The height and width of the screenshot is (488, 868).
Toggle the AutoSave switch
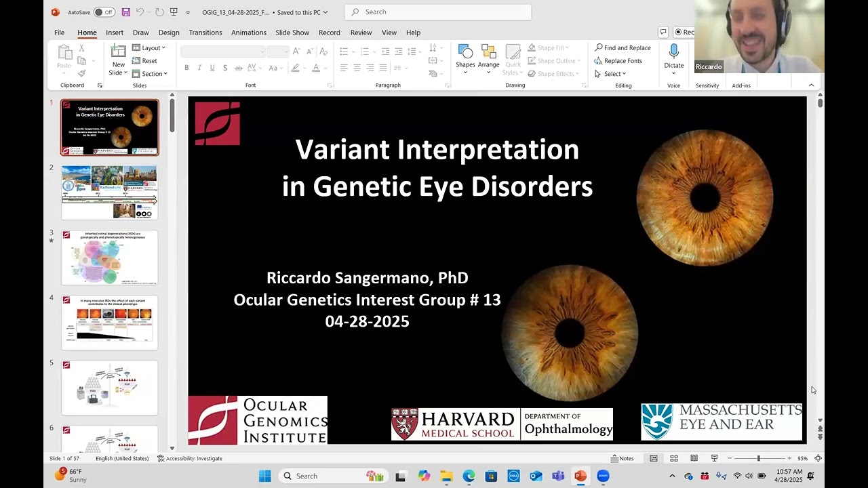click(x=104, y=12)
